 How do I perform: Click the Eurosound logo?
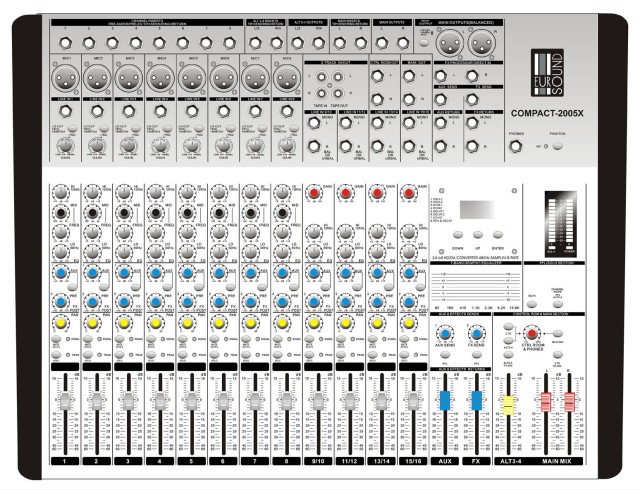[x=547, y=73]
